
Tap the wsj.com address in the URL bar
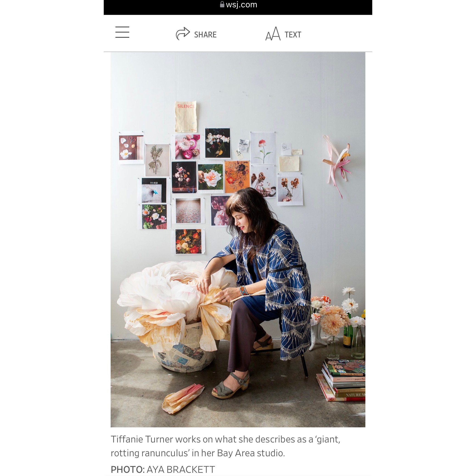[241, 4]
